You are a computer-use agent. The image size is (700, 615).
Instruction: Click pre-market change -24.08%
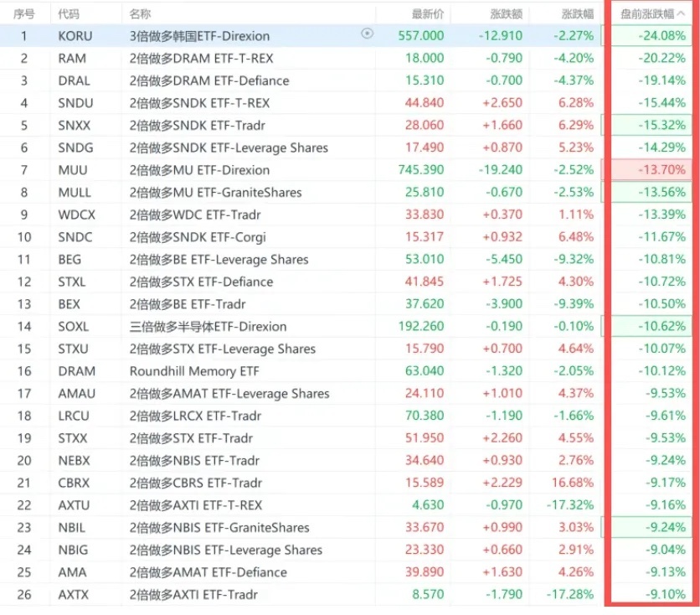pyautogui.click(x=662, y=36)
